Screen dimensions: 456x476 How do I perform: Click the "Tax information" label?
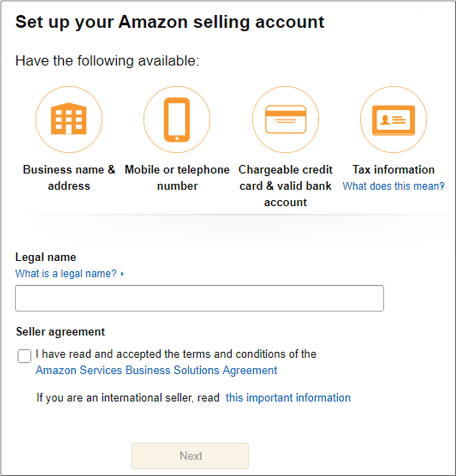(393, 170)
